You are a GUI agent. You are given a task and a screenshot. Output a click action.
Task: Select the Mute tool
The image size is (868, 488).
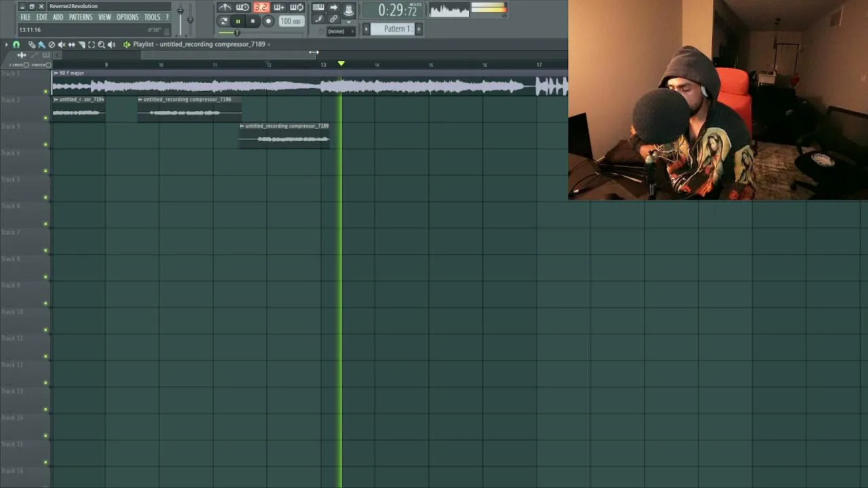(62, 45)
